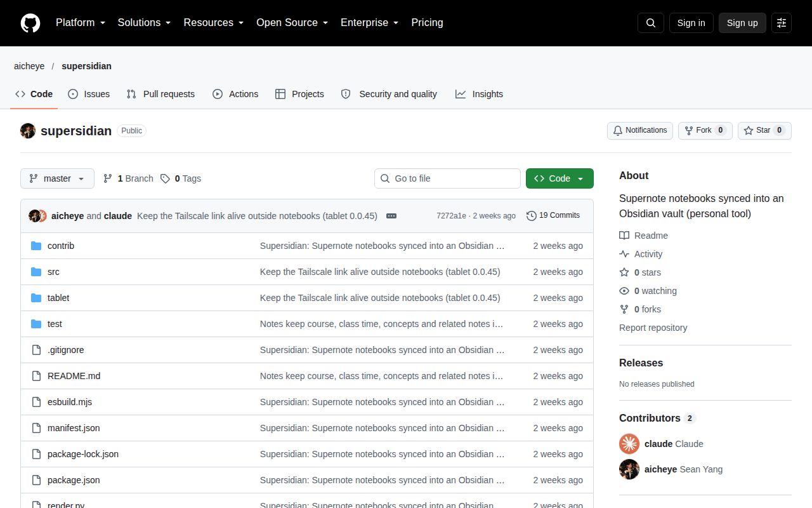Click the search magnifier icon in the header
Screen dimensions: 812x508
pos(651,23)
